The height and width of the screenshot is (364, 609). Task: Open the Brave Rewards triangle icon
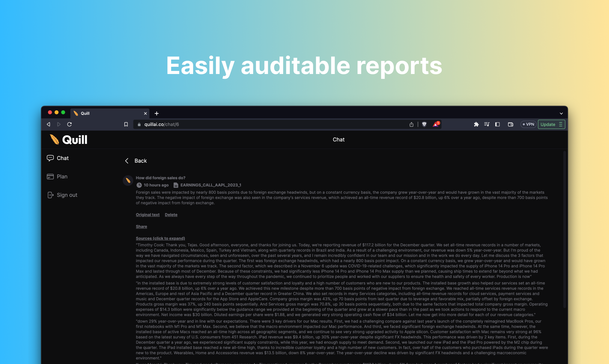pyautogui.click(x=436, y=124)
